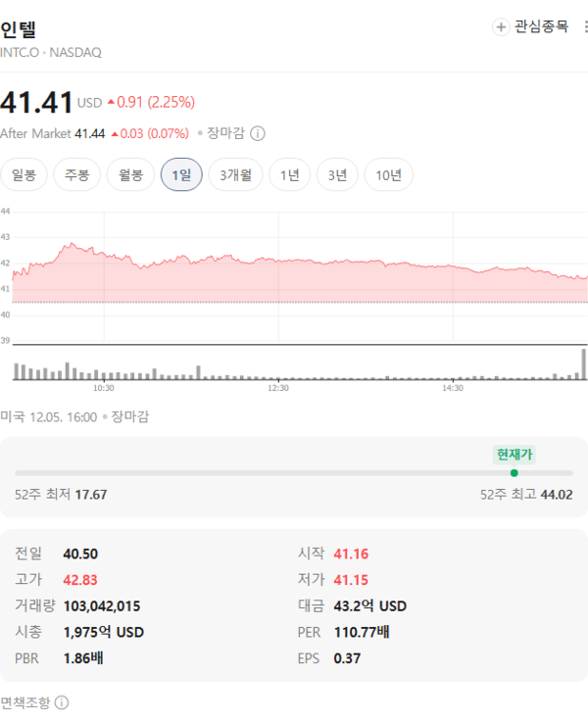This screenshot has width=588, height=724.
Task: Click the 고가 value 42.83
Action: coord(80,580)
